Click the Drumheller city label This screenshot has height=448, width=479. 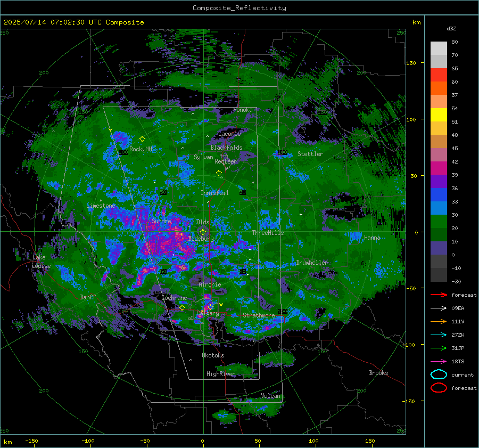(312, 263)
